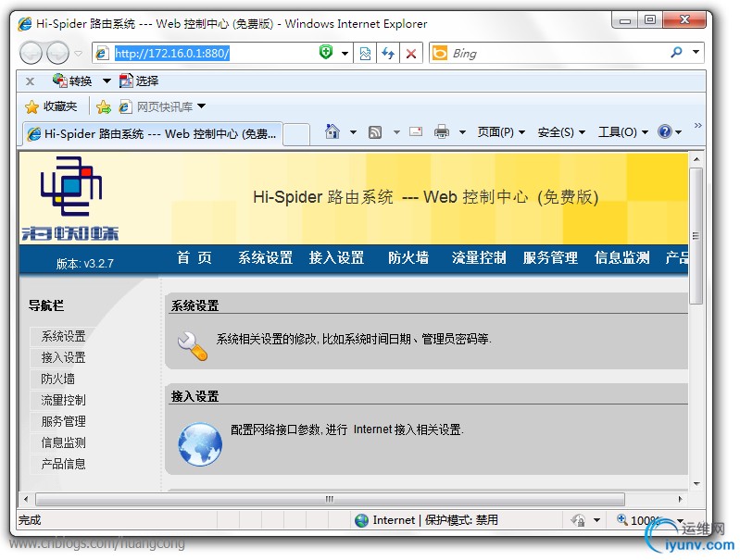The width and height of the screenshot is (740, 560).
Task: Click the new tab button
Action: click(x=296, y=134)
